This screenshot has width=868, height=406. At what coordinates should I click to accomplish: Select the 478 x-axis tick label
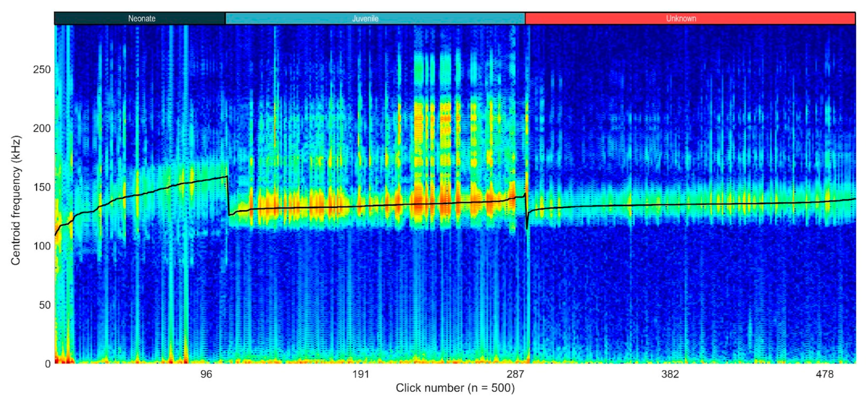(825, 374)
